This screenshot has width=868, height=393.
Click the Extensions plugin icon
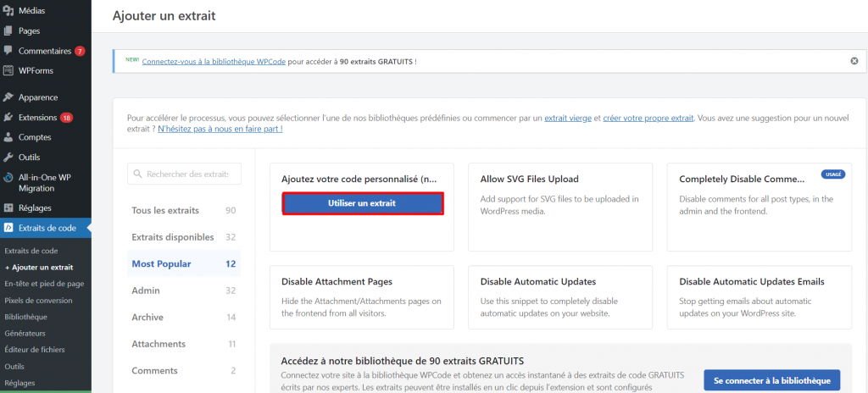pos(8,118)
